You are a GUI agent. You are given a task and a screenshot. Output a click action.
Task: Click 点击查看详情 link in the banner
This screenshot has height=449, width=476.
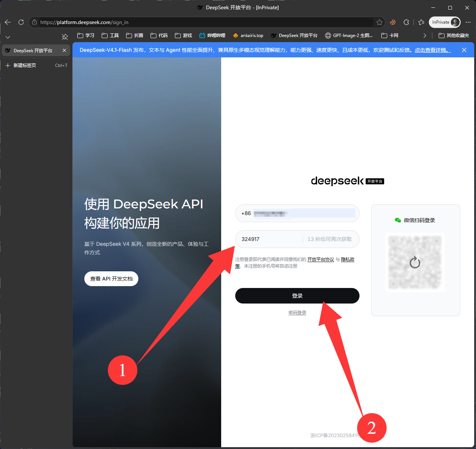tap(433, 50)
